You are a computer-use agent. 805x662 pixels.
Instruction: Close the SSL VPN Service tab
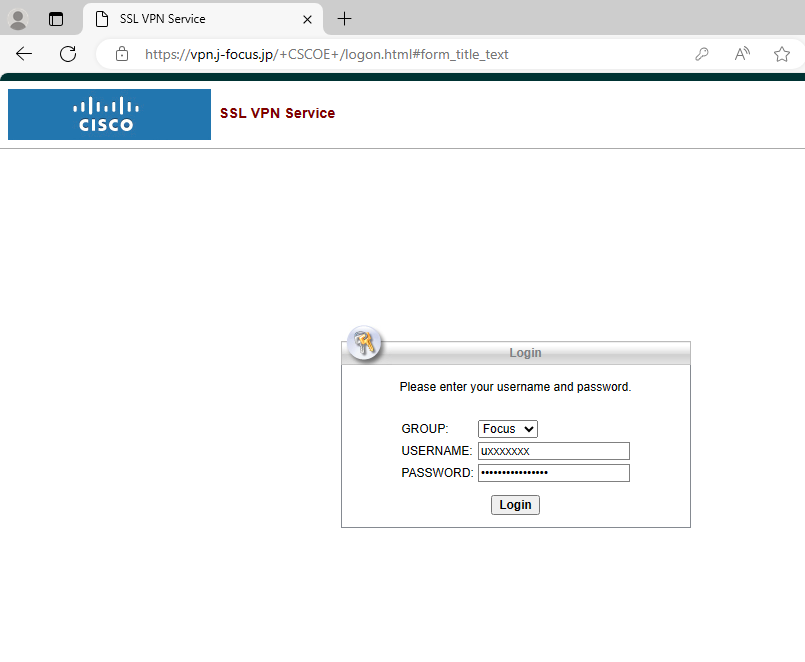pos(307,20)
